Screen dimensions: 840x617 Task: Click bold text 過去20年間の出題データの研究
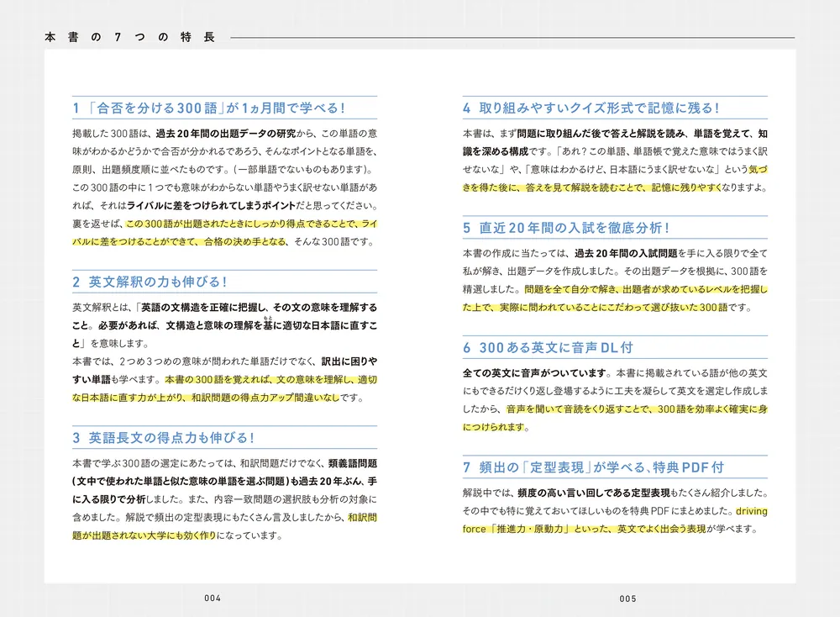(x=225, y=134)
